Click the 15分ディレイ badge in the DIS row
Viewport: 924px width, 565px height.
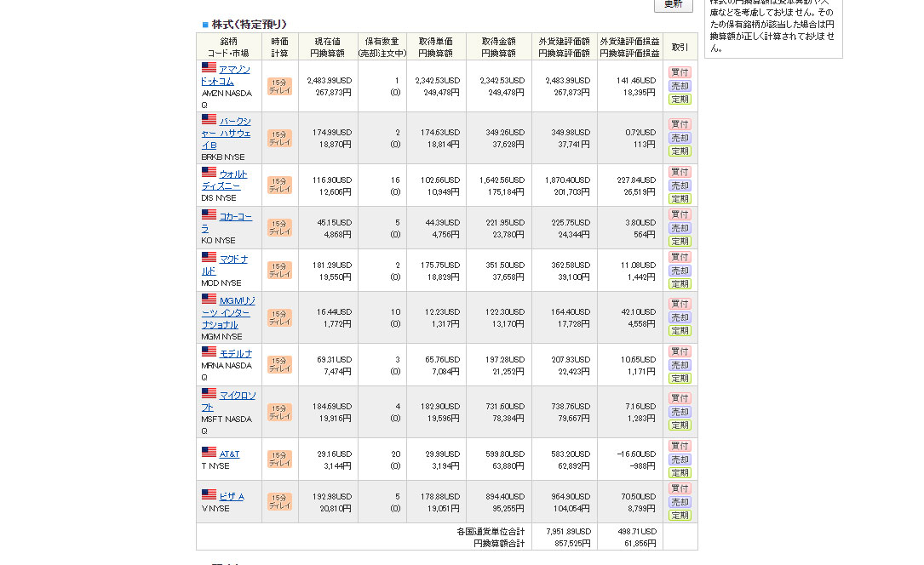pyautogui.click(x=279, y=185)
